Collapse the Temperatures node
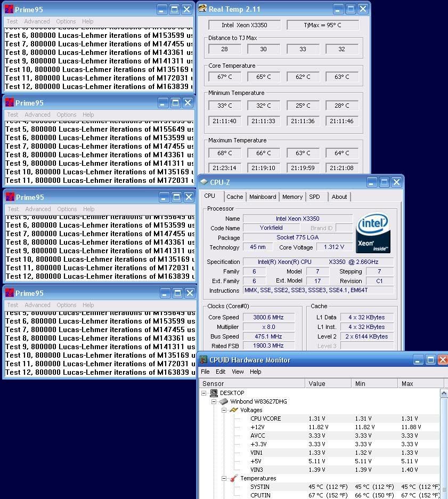 pyautogui.click(x=224, y=478)
